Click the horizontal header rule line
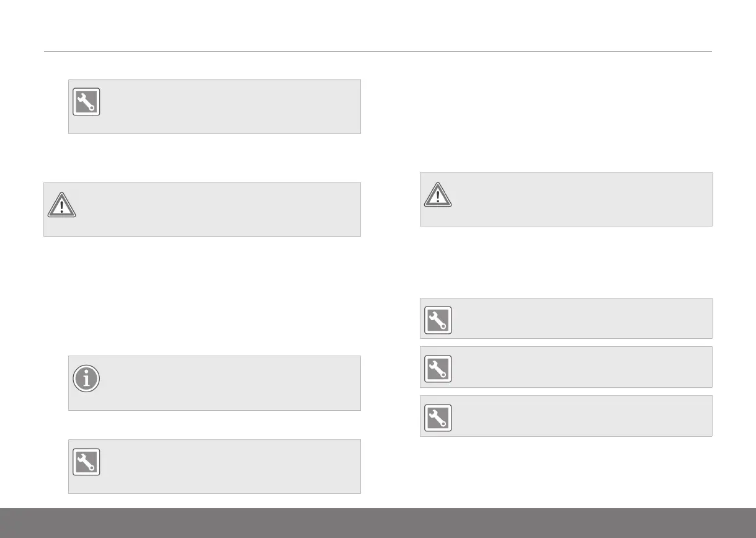This screenshot has width=756, height=538. [x=378, y=52]
